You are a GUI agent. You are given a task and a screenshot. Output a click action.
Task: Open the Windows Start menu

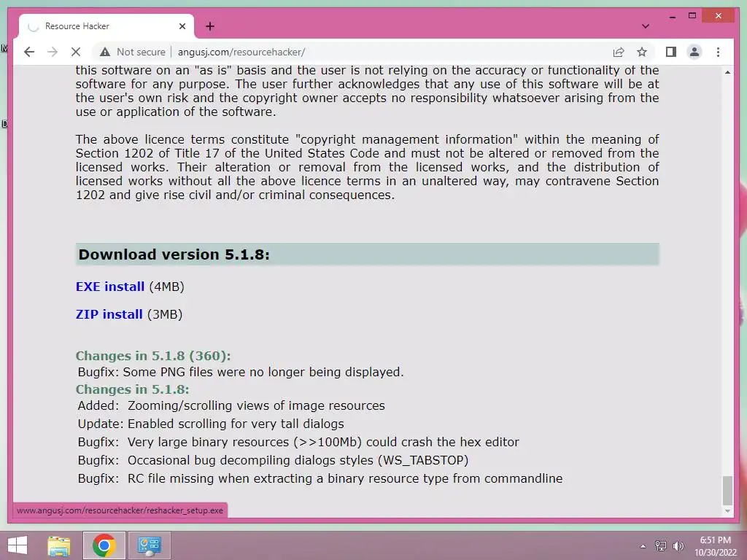(x=18, y=545)
